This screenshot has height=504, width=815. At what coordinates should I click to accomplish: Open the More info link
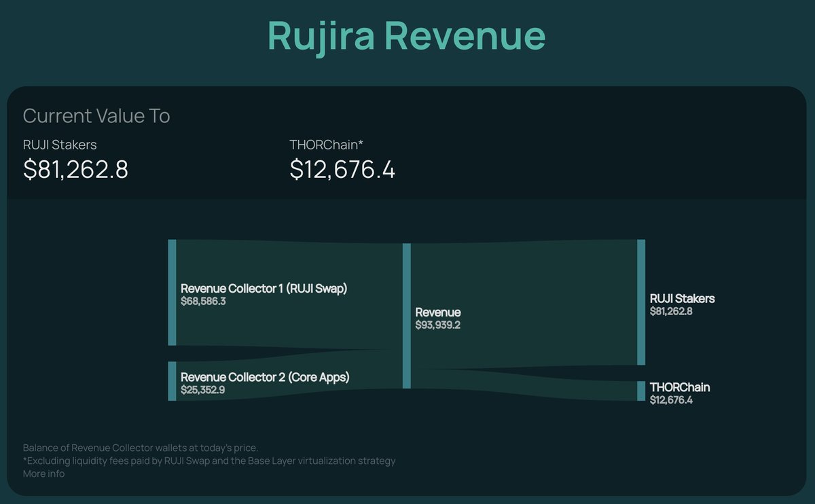click(x=43, y=473)
